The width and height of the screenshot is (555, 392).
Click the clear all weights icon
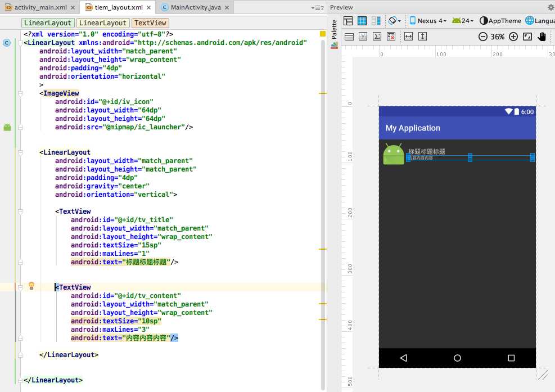(x=391, y=37)
